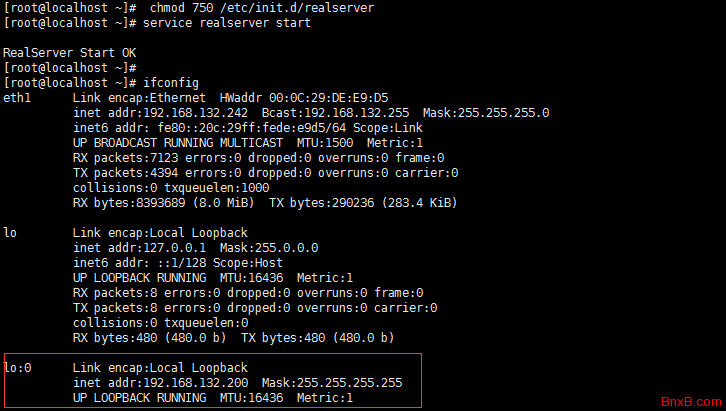Click the eth1 interface name
Screen dimensions: 726x411
coord(18,98)
